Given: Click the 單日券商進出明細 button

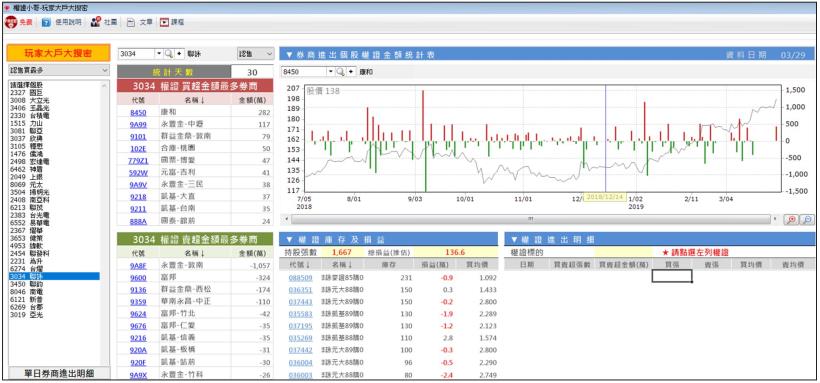Looking at the screenshot, I should click(x=60, y=373).
